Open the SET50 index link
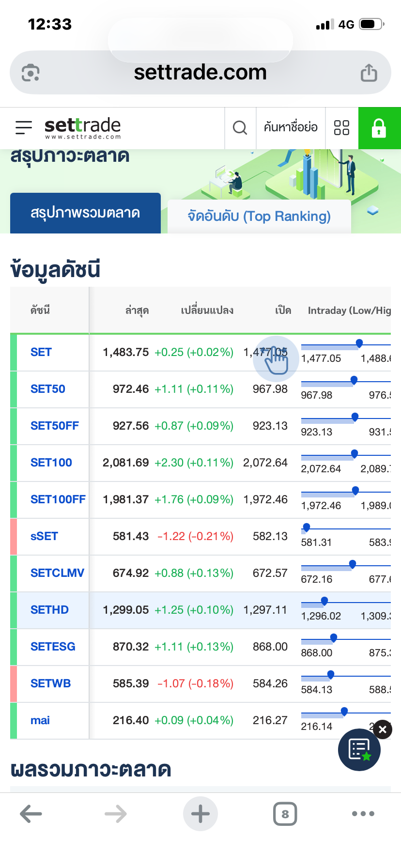 (47, 389)
